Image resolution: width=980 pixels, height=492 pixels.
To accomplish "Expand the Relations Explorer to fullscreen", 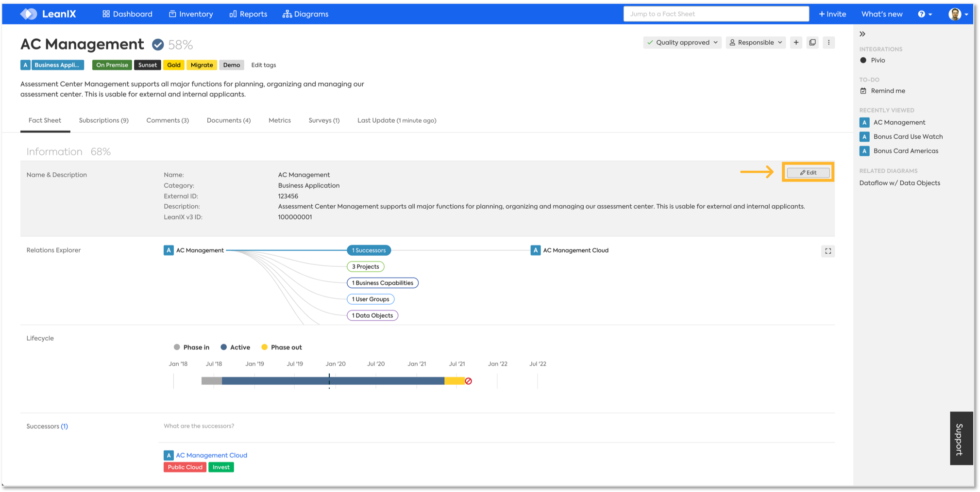I will 828,251.
